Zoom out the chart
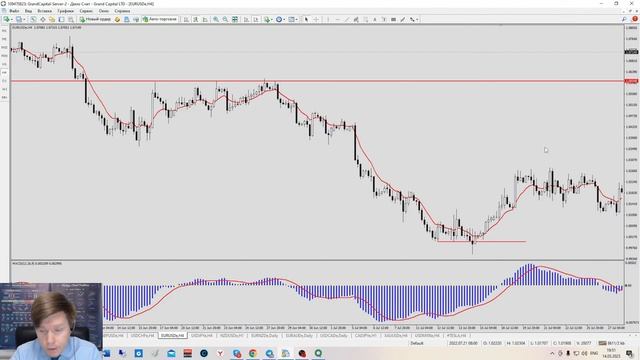 coord(225,19)
